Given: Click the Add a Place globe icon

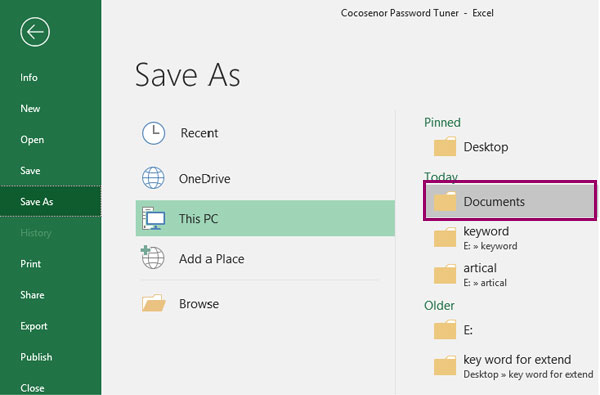Looking at the screenshot, I should (153, 257).
